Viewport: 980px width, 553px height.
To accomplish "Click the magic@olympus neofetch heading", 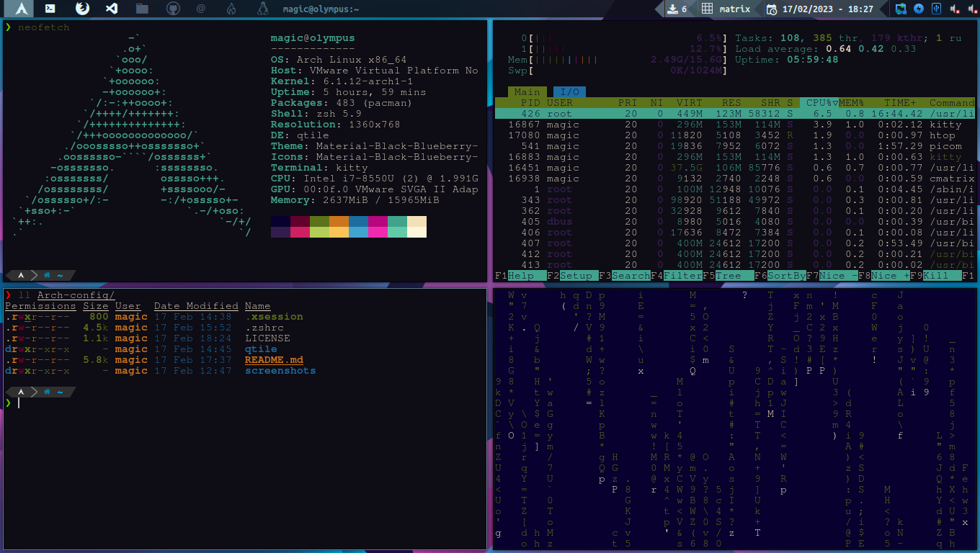I will tap(313, 38).
